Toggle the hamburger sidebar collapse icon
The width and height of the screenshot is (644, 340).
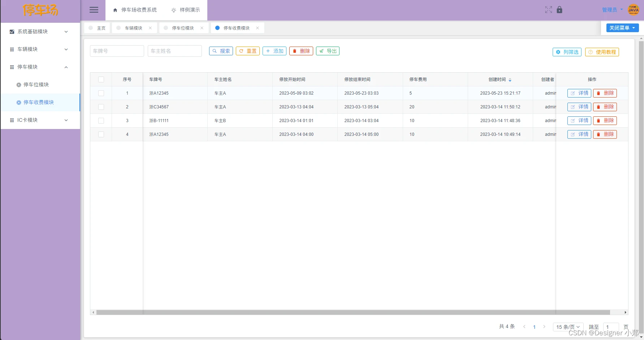click(94, 10)
